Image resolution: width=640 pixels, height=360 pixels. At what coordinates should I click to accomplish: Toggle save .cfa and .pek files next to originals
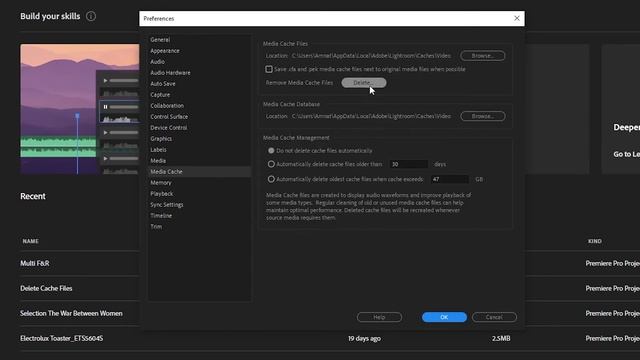coord(269,69)
